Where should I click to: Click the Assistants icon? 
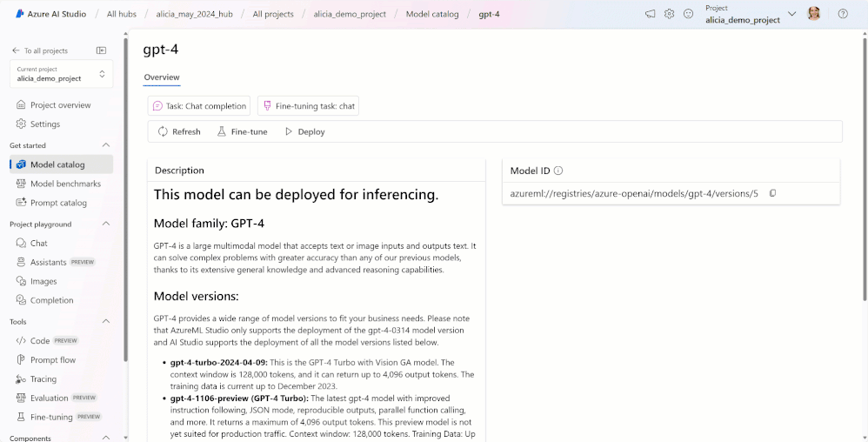coord(21,262)
